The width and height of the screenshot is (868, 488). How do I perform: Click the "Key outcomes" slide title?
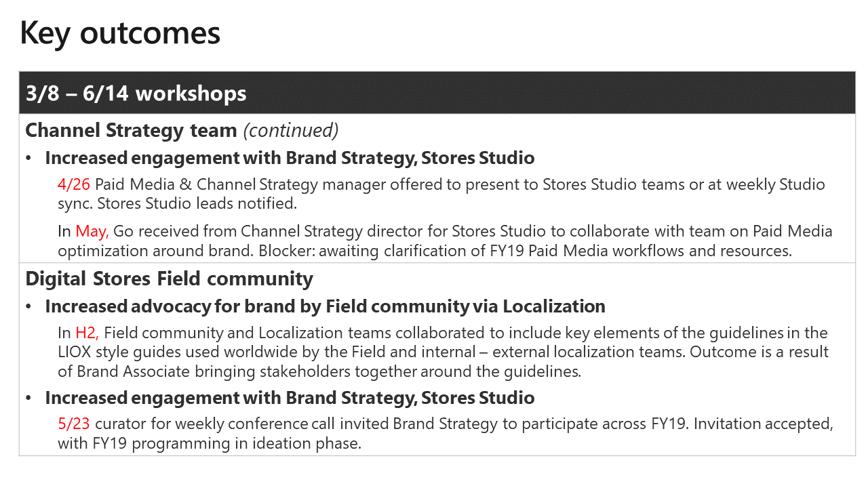(x=120, y=33)
